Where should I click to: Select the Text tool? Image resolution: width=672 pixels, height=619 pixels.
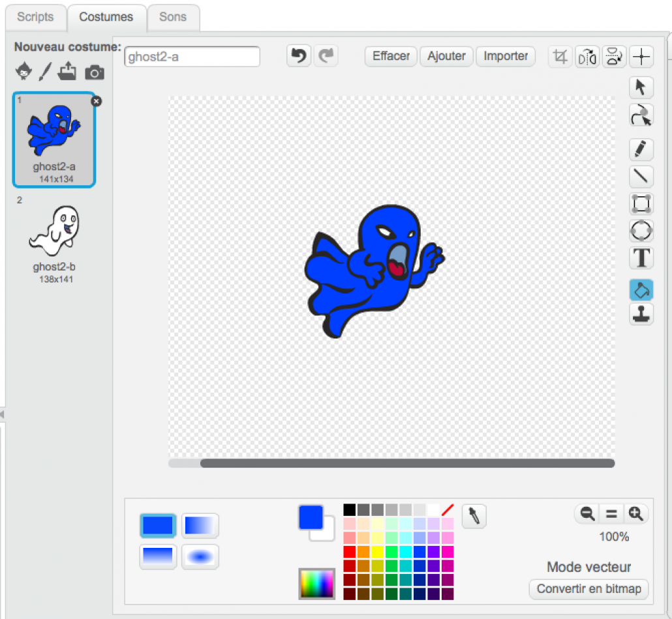pyautogui.click(x=641, y=258)
